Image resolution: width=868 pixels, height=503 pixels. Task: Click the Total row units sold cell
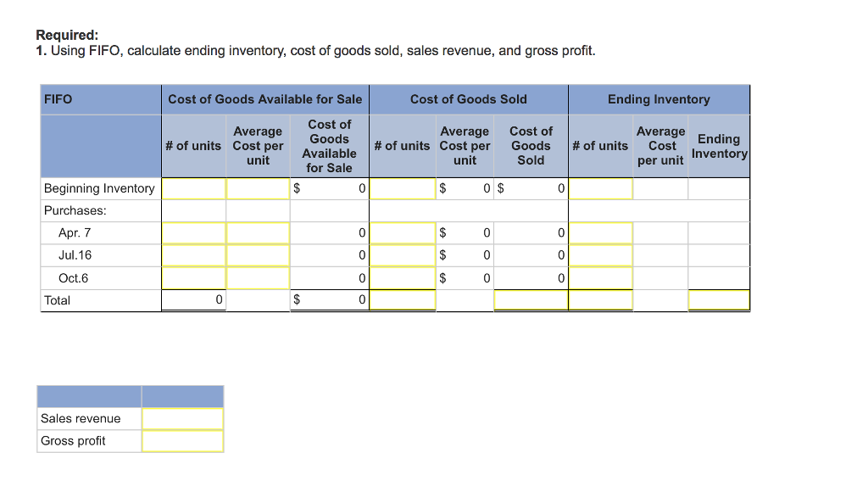[403, 299]
